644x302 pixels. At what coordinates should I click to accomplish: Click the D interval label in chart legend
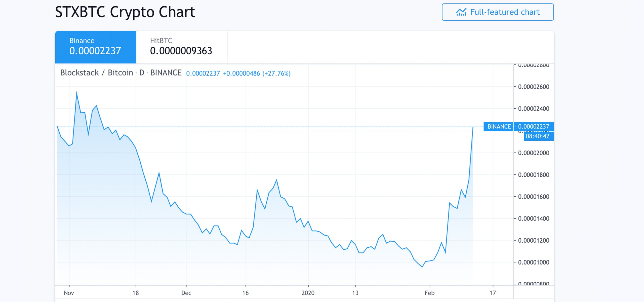(142, 73)
